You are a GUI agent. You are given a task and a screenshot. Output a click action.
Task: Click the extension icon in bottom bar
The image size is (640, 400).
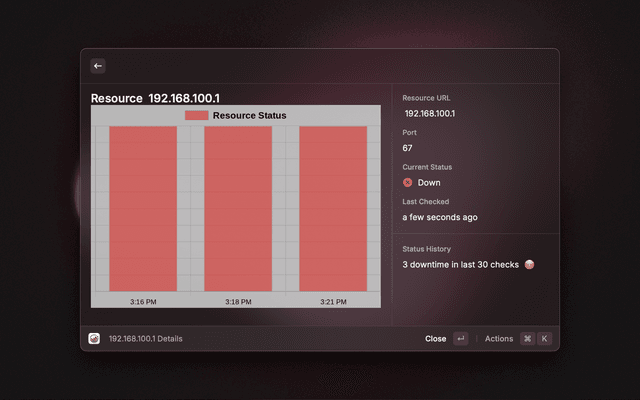tap(94, 339)
